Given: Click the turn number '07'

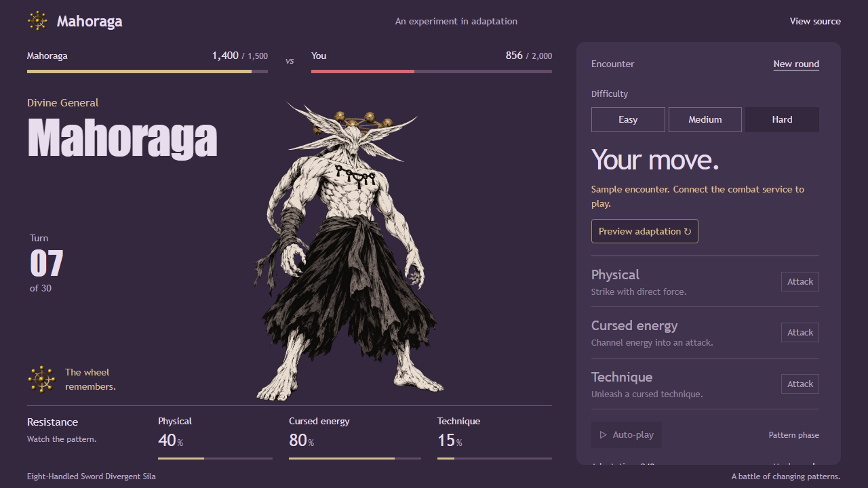Looking at the screenshot, I should tap(47, 263).
